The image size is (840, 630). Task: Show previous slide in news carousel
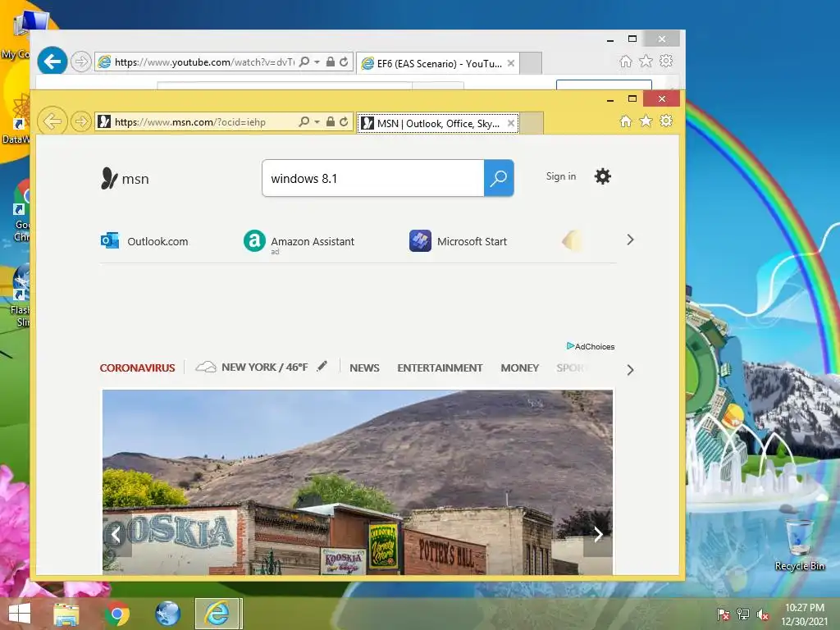115,534
